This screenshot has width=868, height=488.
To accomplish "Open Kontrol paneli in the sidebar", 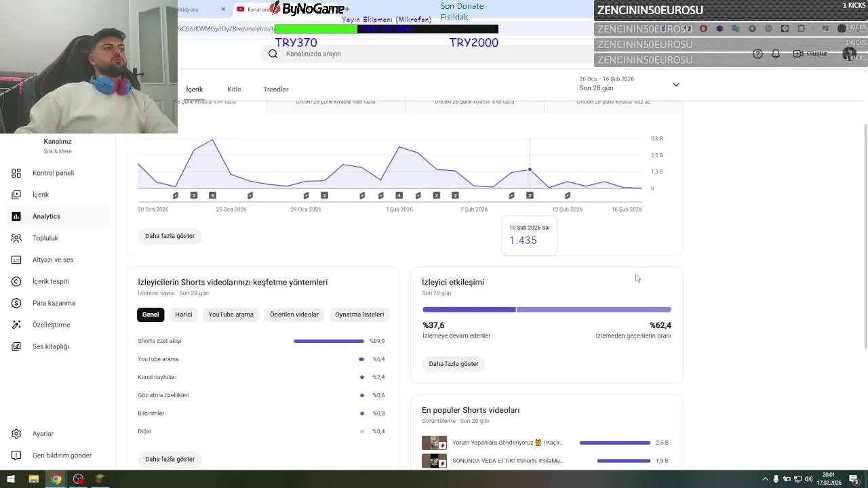I will coord(54,173).
